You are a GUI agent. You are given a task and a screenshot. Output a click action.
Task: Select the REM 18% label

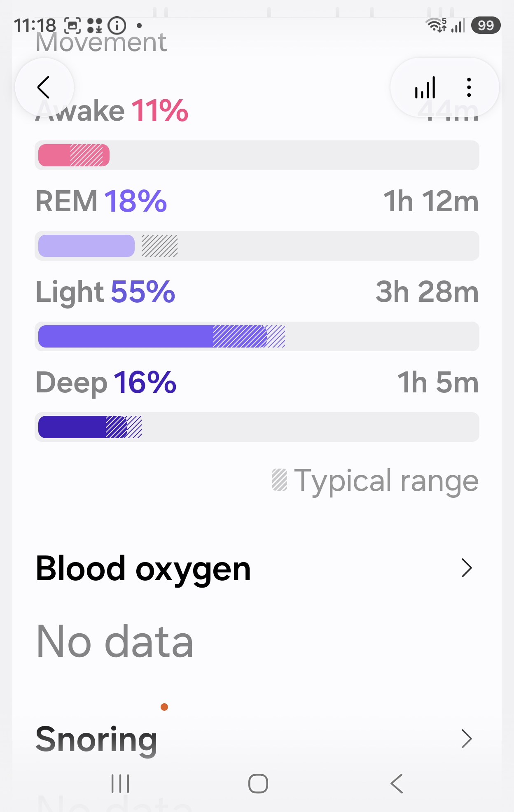point(101,201)
